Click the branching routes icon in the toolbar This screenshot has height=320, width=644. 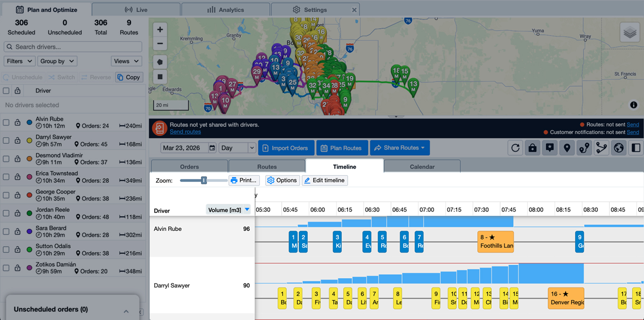[602, 148]
